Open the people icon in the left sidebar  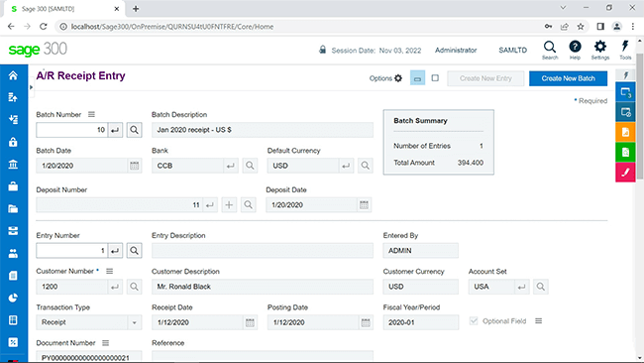(x=13, y=254)
